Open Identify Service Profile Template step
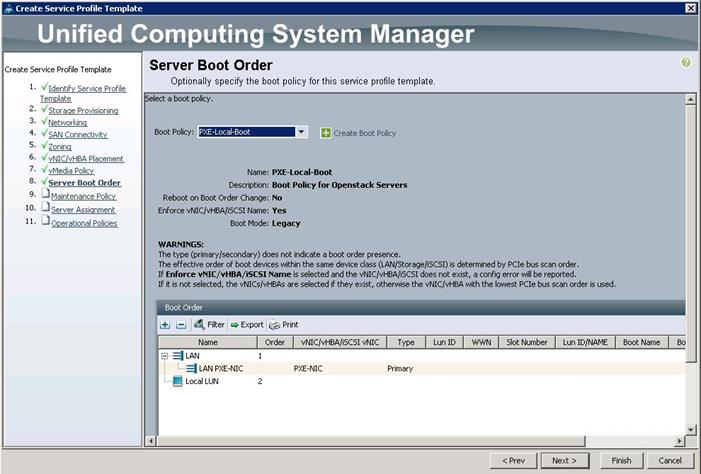The height and width of the screenshot is (474, 701). point(83,93)
